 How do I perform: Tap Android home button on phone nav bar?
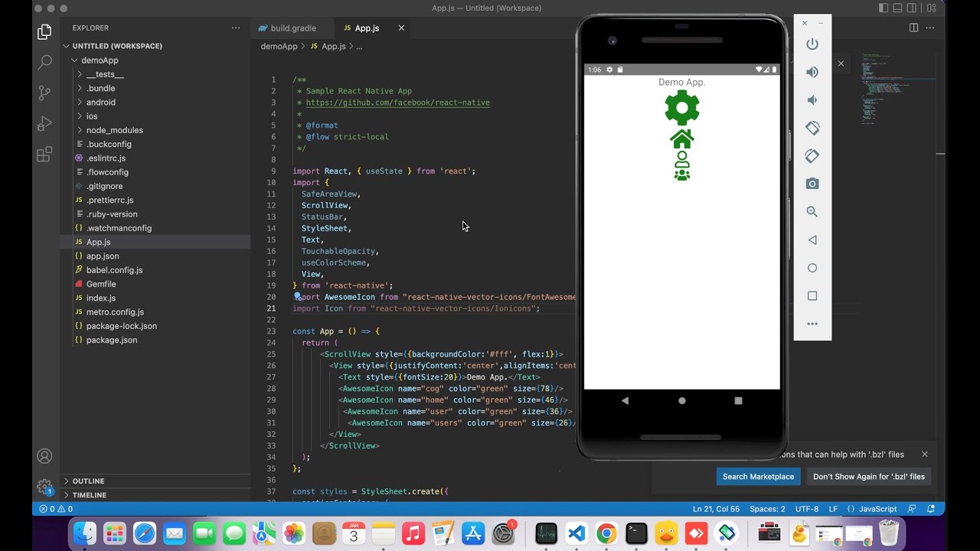[x=682, y=400]
